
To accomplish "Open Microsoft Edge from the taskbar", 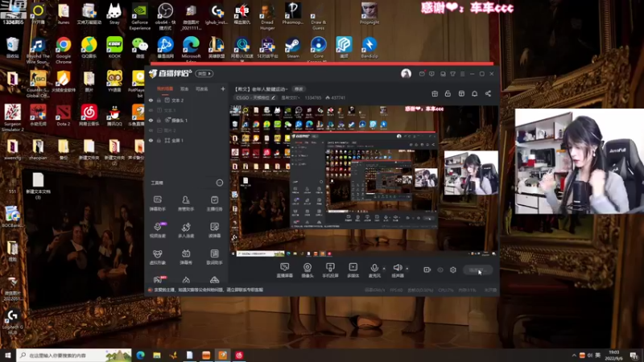I will [140, 355].
